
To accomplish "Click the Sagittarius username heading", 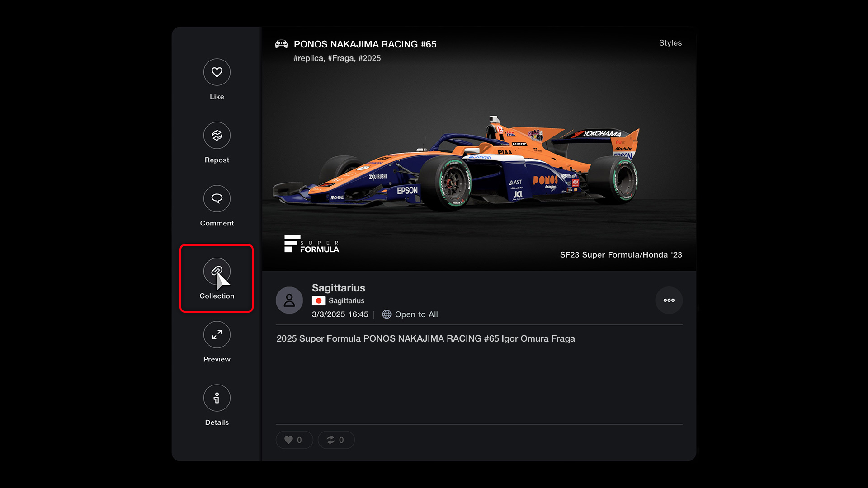I will [338, 288].
